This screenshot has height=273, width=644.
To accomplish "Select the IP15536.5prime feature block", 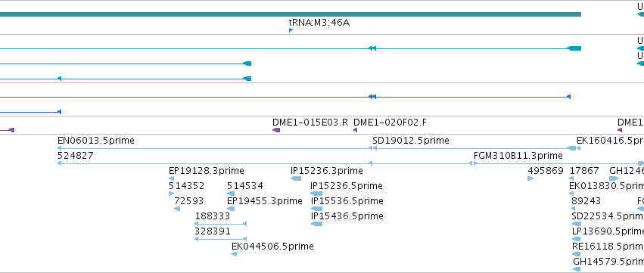I will tap(316, 209).
